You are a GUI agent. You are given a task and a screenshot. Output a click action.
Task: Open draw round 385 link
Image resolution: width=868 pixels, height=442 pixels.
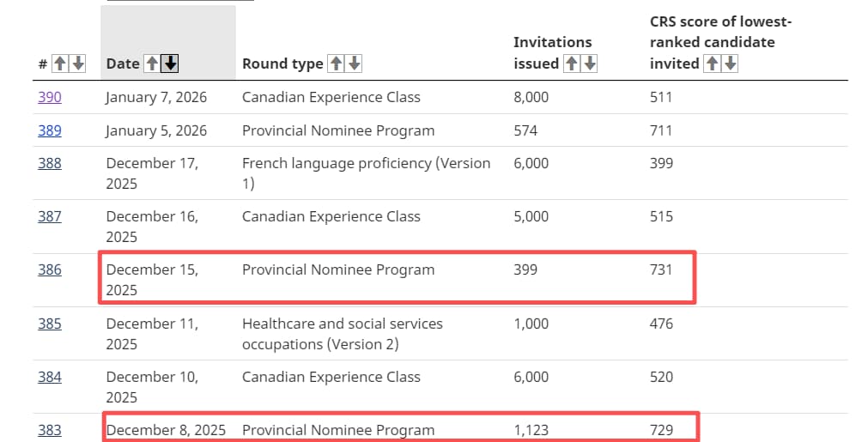(x=50, y=324)
